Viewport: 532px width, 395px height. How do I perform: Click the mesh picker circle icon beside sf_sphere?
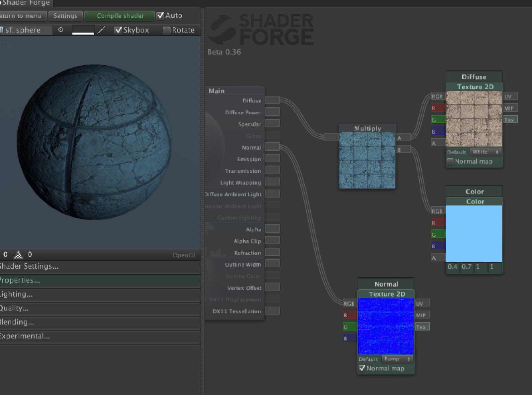click(x=61, y=30)
